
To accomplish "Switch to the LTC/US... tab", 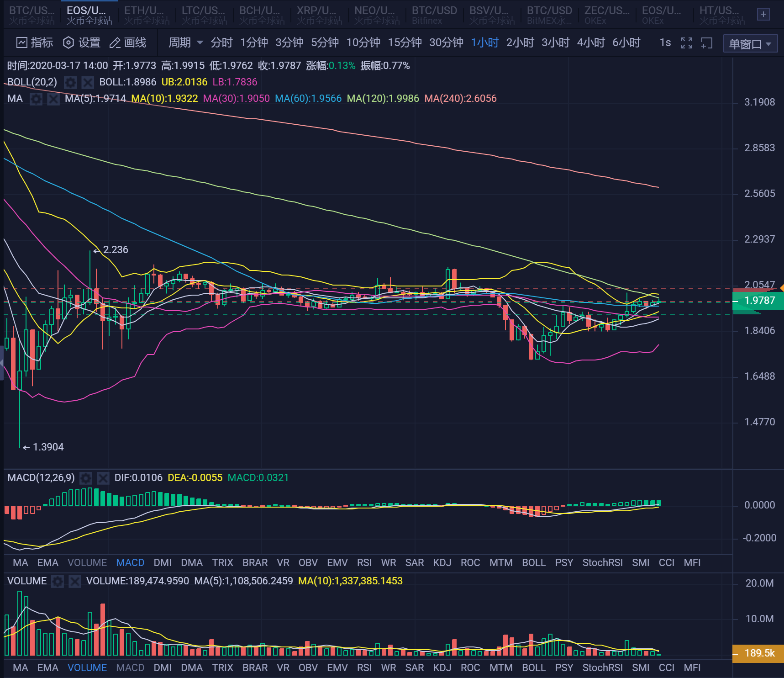I will [204, 15].
